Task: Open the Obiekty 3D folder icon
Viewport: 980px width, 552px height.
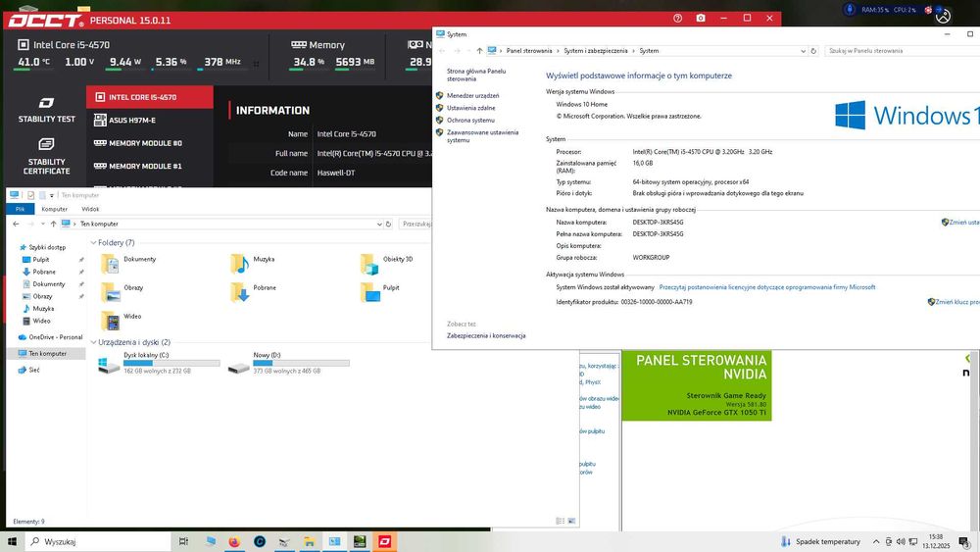Action: click(x=369, y=264)
